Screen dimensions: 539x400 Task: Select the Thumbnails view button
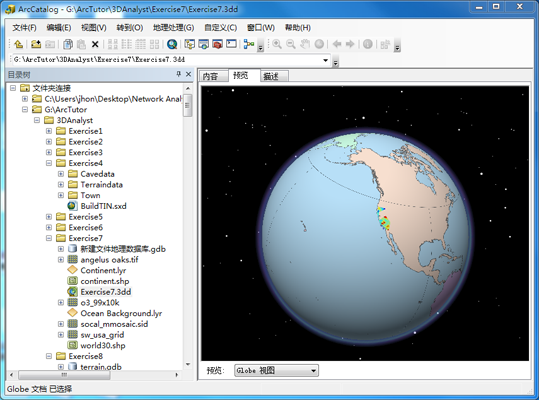154,44
